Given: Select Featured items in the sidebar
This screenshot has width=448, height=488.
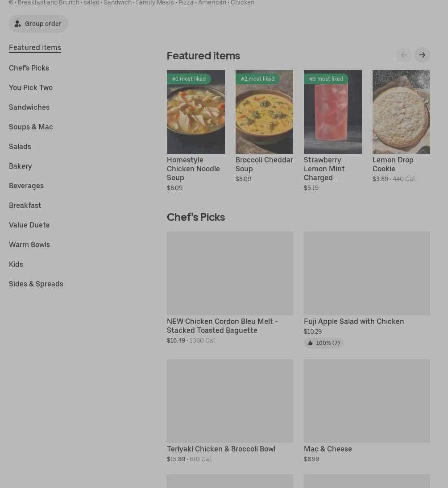Looking at the screenshot, I should tap(35, 48).
